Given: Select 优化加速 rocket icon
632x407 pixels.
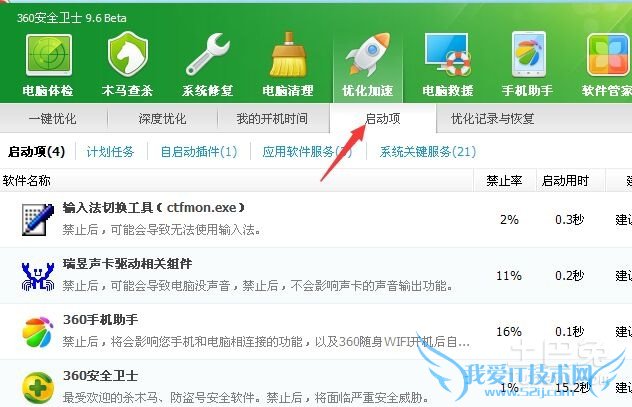Looking at the screenshot, I should pos(368,54).
